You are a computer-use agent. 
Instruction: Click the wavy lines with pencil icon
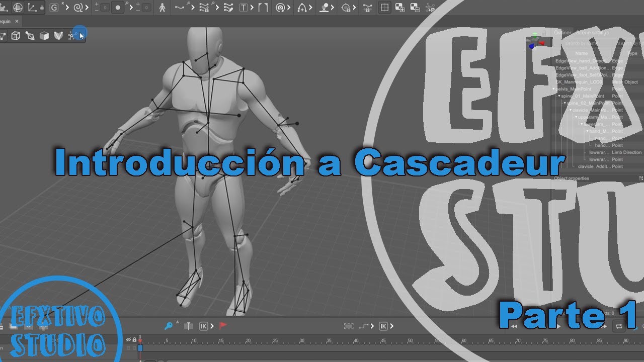228,8
